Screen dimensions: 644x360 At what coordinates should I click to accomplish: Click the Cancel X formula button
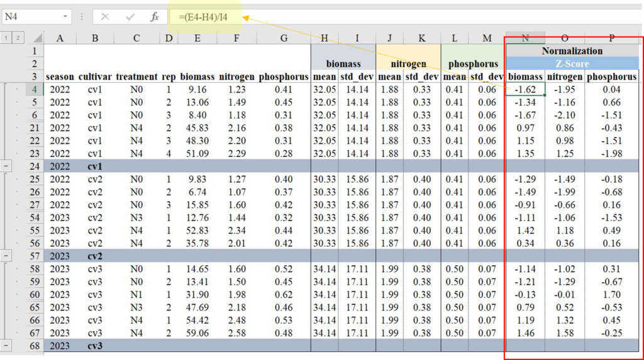point(105,17)
